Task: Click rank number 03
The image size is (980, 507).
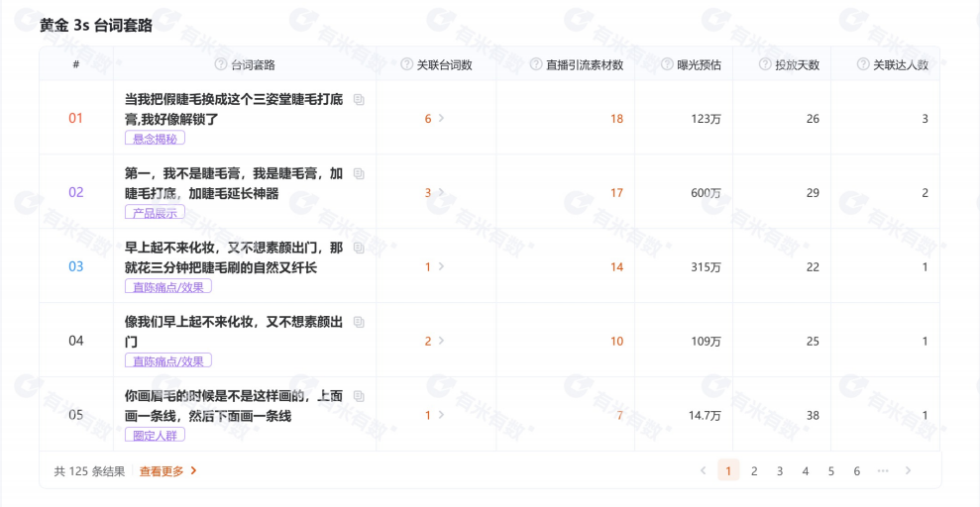Action: [75, 266]
